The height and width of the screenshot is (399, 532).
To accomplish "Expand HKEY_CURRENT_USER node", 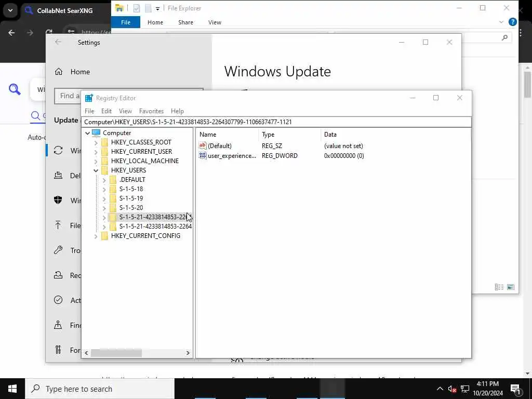I will 96,152.
